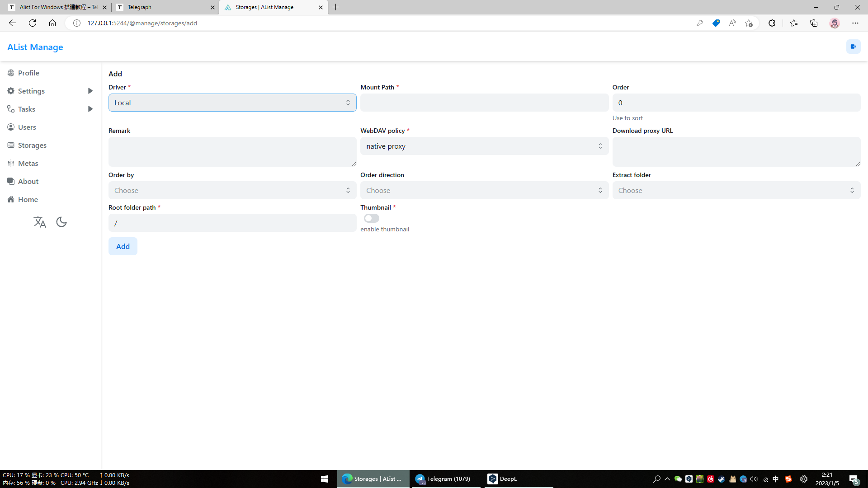The image size is (868, 488).
Task: Expand the Settings submenu arrow
Action: pos(90,91)
